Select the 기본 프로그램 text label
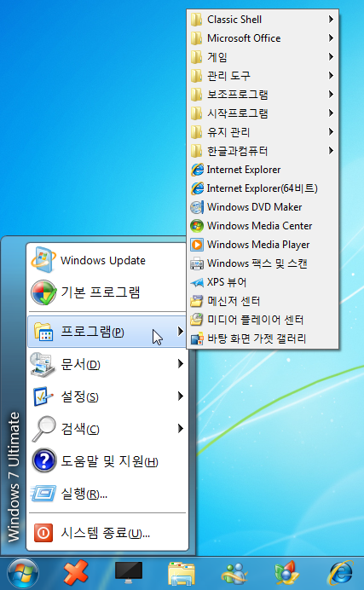 (x=101, y=292)
